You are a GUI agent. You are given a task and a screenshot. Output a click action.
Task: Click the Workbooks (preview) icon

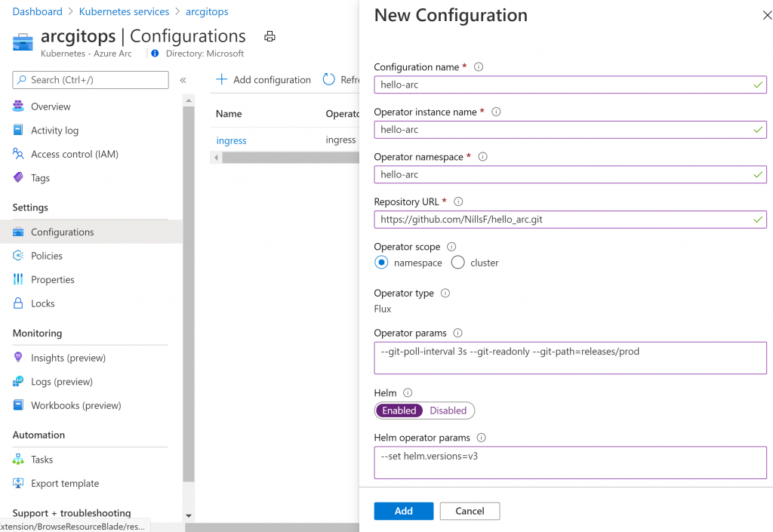point(18,405)
